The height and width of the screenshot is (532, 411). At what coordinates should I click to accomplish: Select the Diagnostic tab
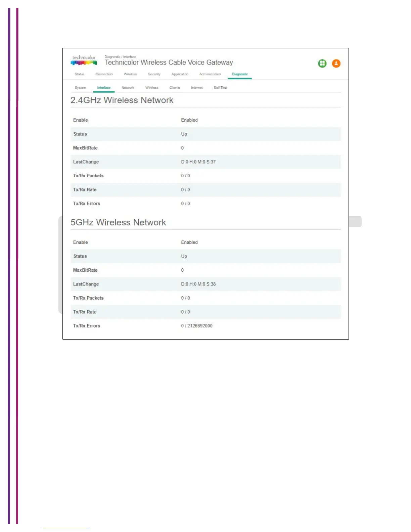pyautogui.click(x=240, y=74)
